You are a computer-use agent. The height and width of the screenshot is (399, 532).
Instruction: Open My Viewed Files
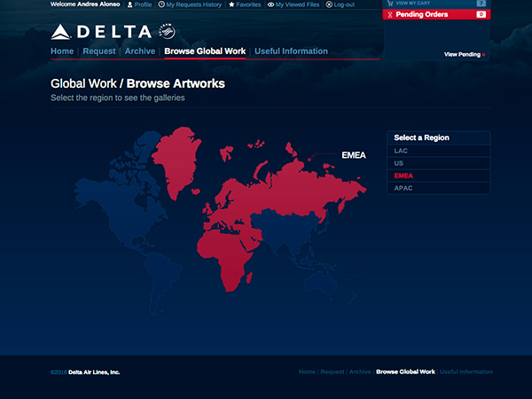(297, 4)
